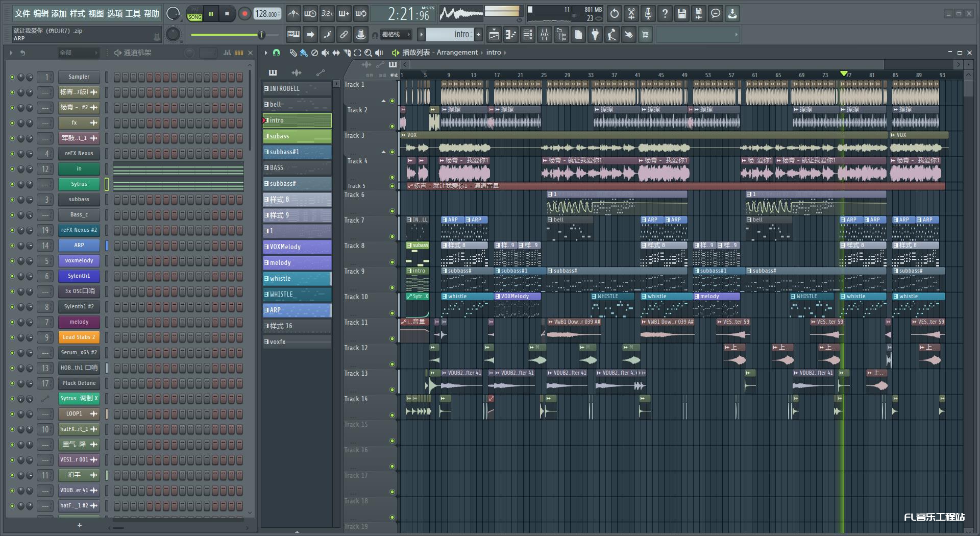Mute the voxmelody channel green LED
This screenshot has height=536, width=980.
(x=12, y=261)
